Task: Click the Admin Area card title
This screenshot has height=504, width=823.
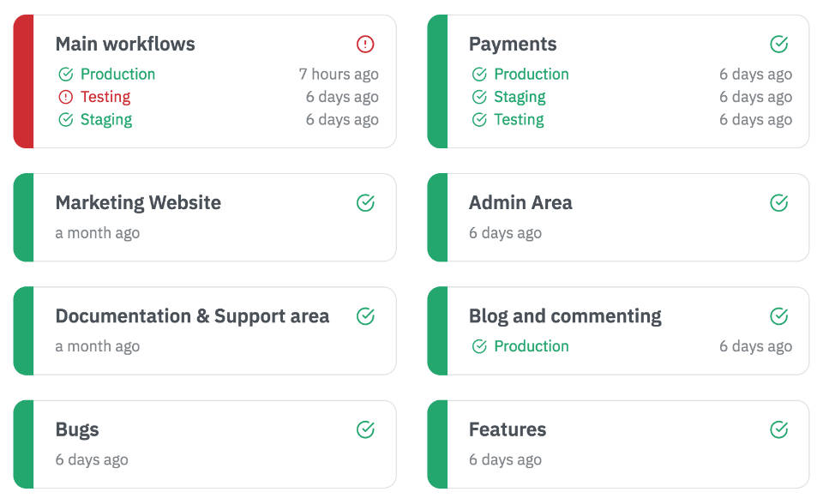Action: [520, 203]
